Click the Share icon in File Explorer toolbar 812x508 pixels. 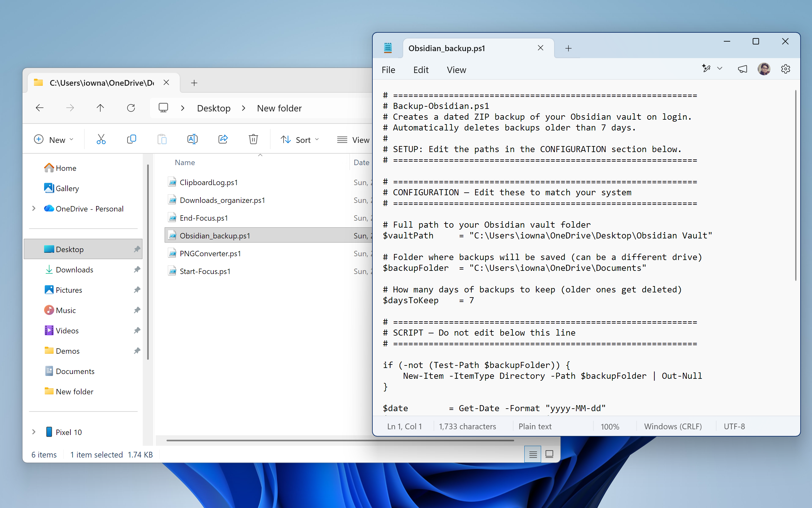pyautogui.click(x=223, y=139)
